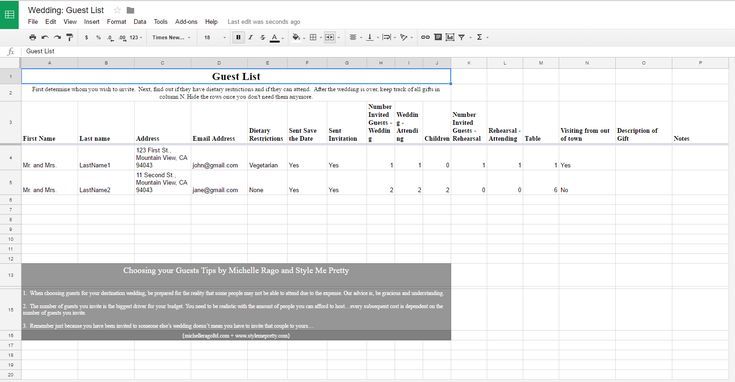The image size is (735, 382).
Task: Click the 'Last edit was seconds ago' link
Action: [x=264, y=22]
